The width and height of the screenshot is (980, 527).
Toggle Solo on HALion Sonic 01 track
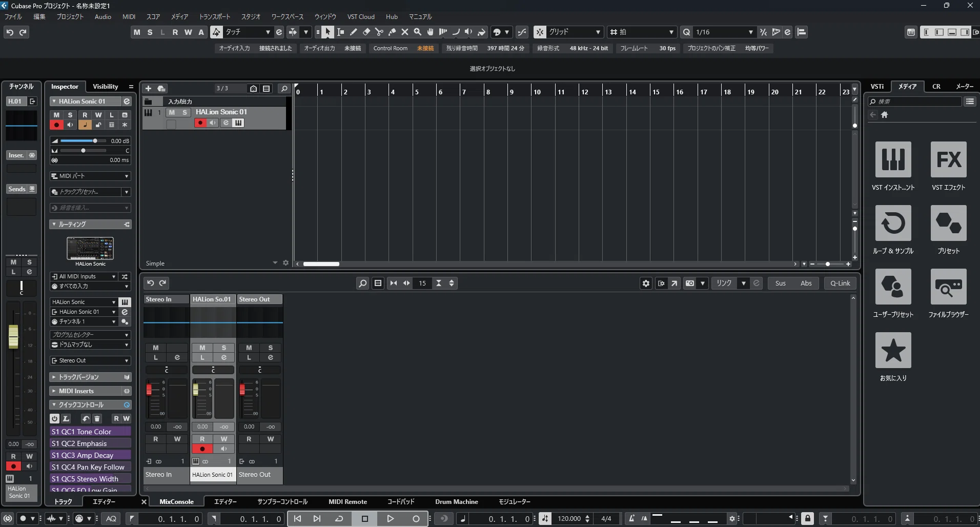pyautogui.click(x=185, y=112)
